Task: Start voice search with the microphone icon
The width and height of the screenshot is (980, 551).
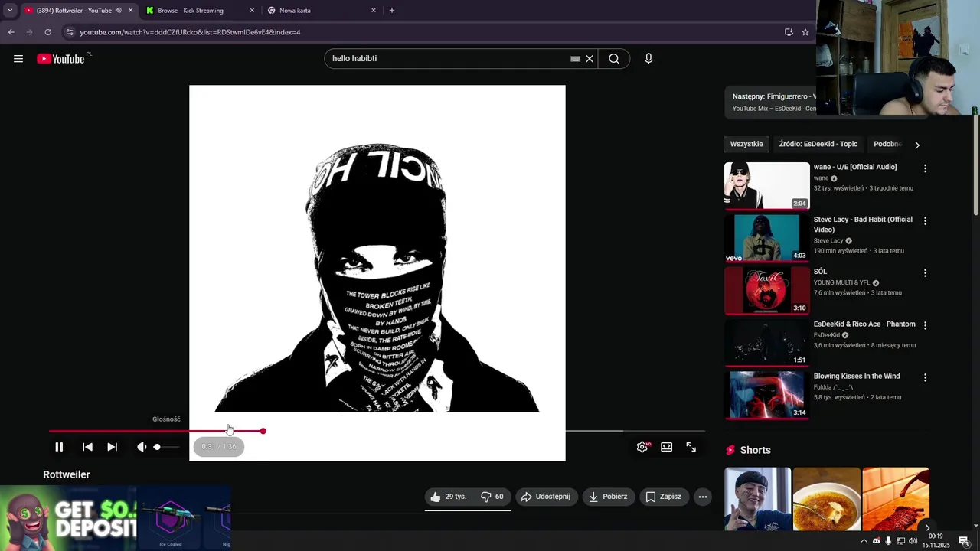Action: (648, 59)
